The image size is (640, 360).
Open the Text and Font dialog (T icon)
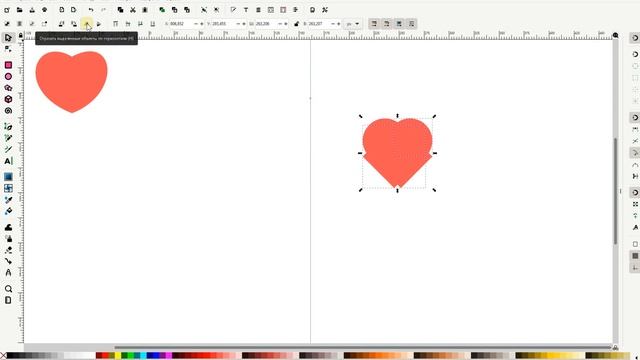[246, 10]
